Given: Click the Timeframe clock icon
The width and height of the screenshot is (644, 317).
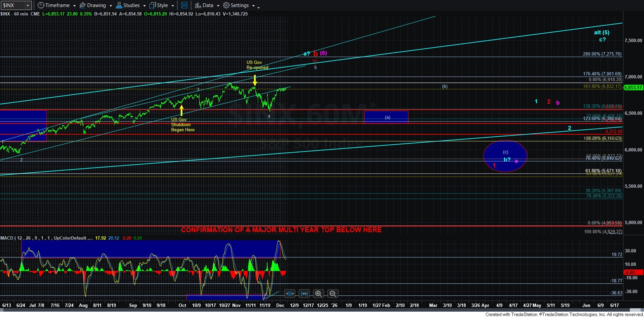Looking at the screenshot, I should pos(41,5).
